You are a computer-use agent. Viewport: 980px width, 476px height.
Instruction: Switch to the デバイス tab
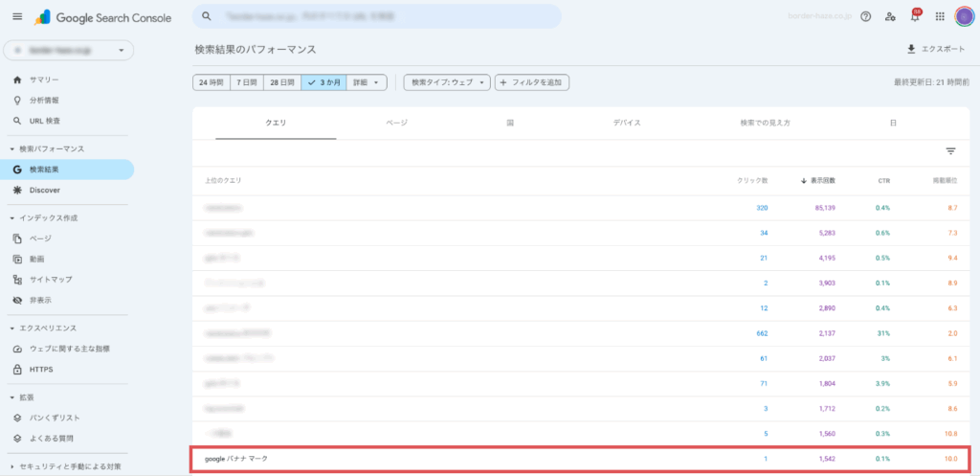626,124
